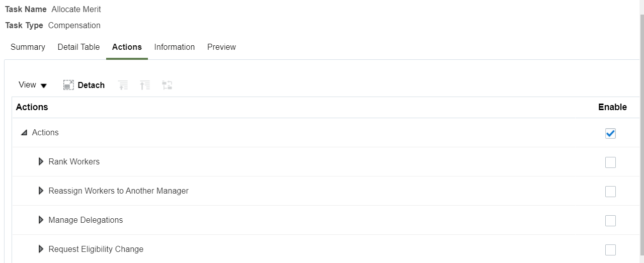The width and height of the screenshot is (644, 263).
Task: Uncheck the Enable checkbox for Actions
Action: [610, 133]
